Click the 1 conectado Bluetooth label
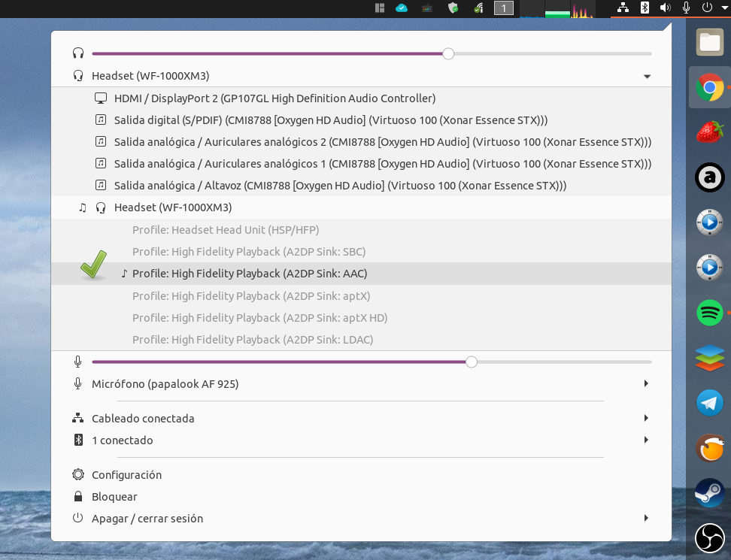731x560 pixels. pyautogui.click(x=122, y=440)
